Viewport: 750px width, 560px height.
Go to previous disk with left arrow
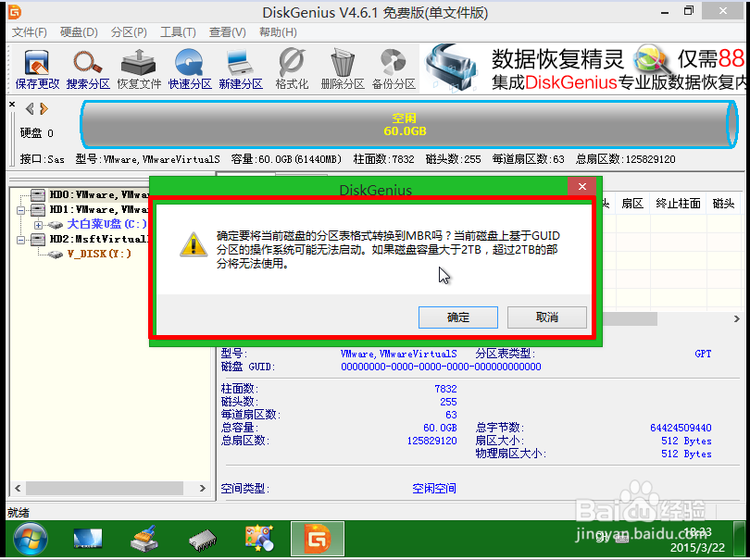[30, 109]
